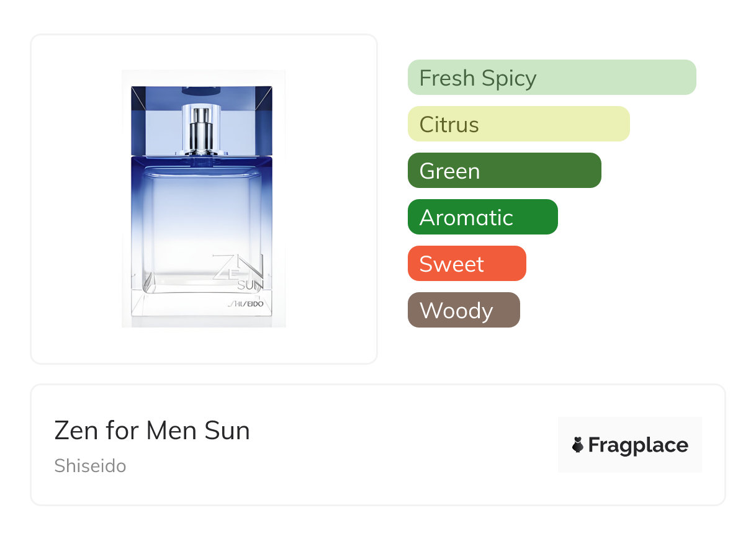756x536 pixels.
Task: Open the perfume bottle product image
Action: coord(204,199)
